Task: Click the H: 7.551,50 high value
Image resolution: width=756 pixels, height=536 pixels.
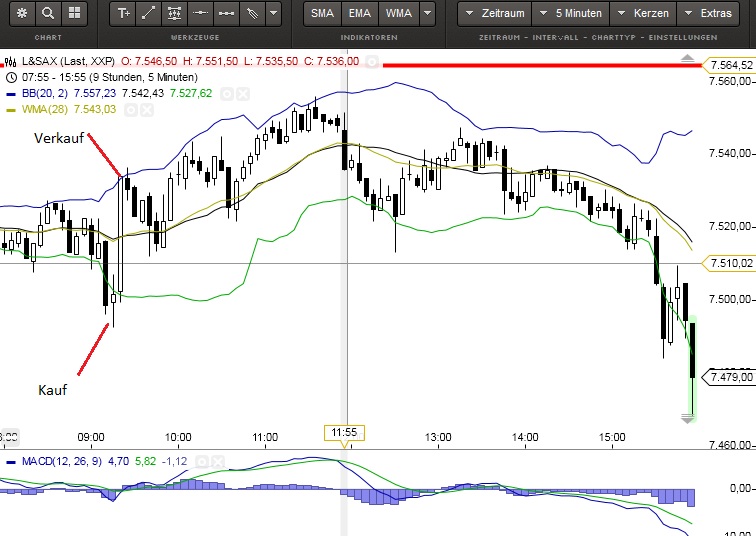Action: 210,61
